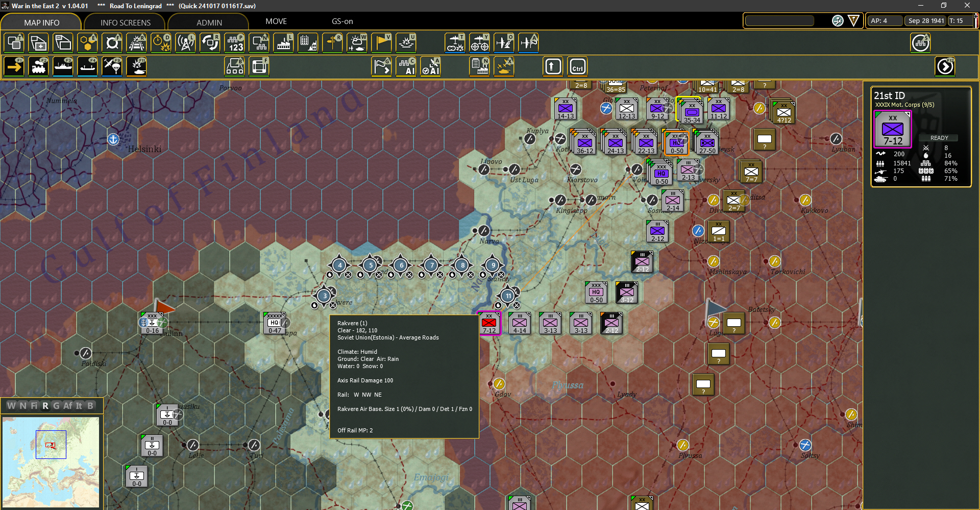
Task: Click the AI (C) toolbar button
Action: click(406, 66)
